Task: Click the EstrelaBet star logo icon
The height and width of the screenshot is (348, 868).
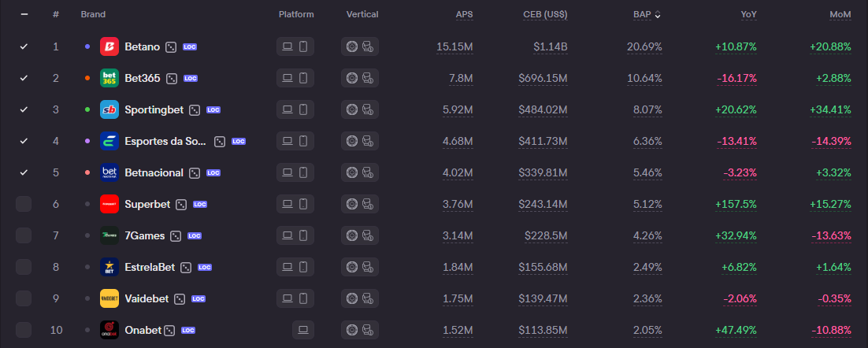Action: 109,267
